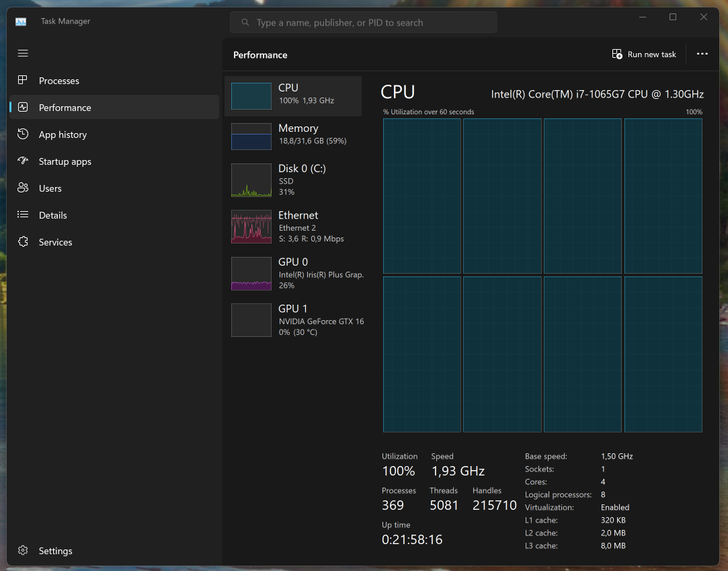Toggle the hamburger navigation menu
The width and height of the screenshot is (728, 571).
pos(23,53)
